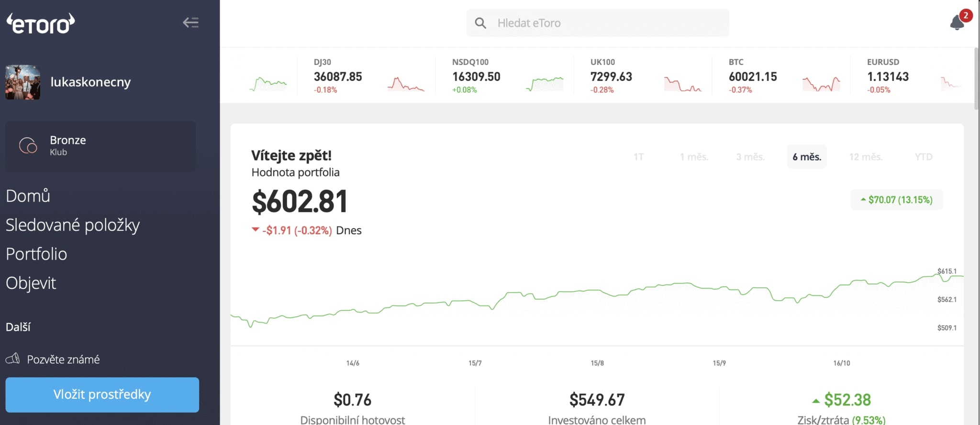Open the Bronze Klub card

click(x=100, y=146)
